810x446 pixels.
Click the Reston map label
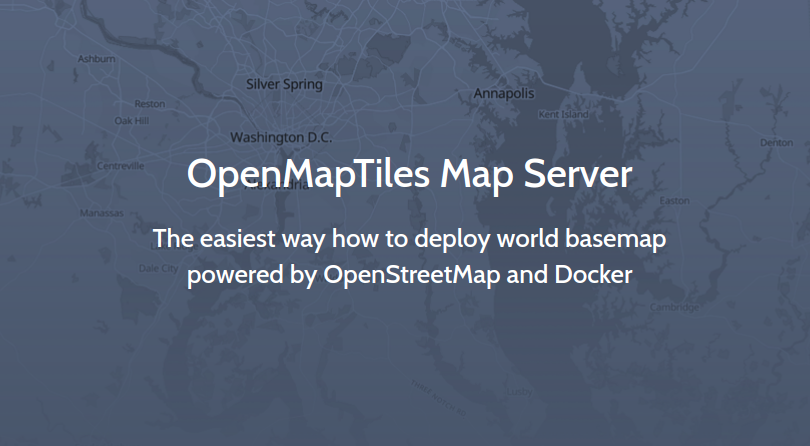click(150, 104)
